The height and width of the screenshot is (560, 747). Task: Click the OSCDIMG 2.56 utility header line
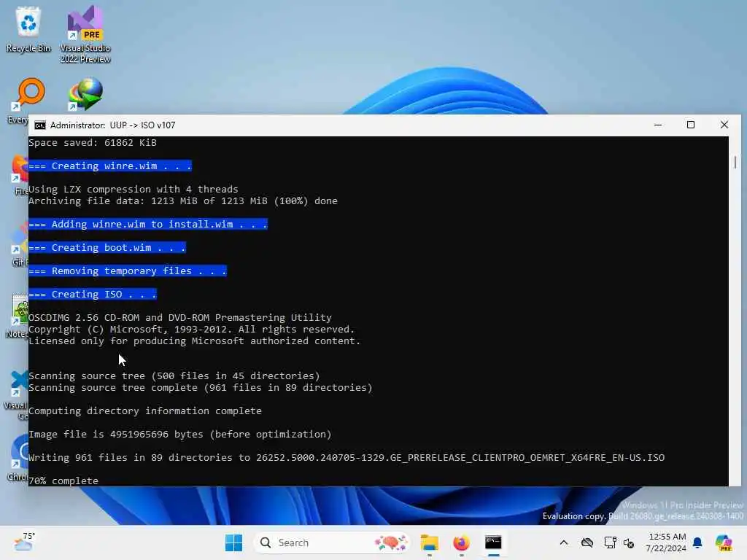(x=180, y=318)
